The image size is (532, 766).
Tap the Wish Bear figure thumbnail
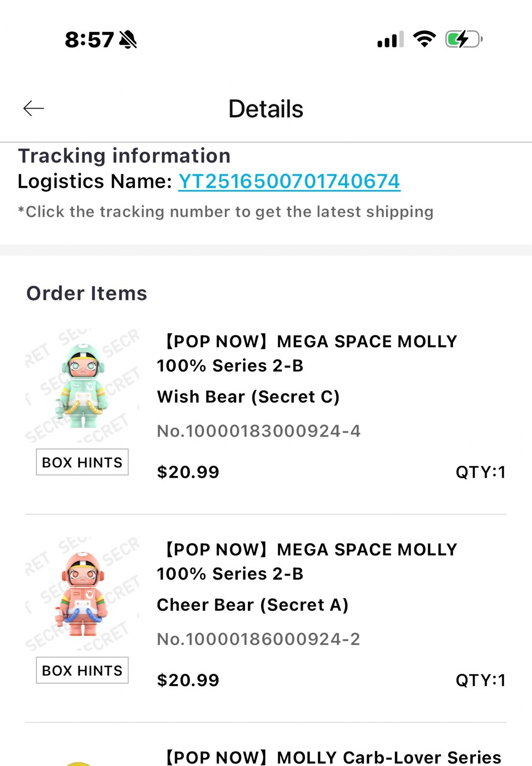pos(83,385)
